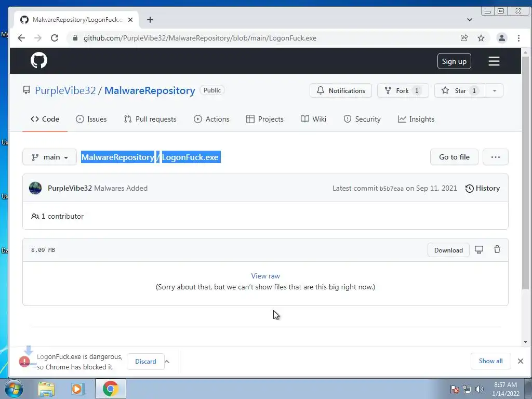The width and height of the screenshot is (532, 399).
Task: Click MalwareRepository breadcrumb link
Action: click(117, 157)
